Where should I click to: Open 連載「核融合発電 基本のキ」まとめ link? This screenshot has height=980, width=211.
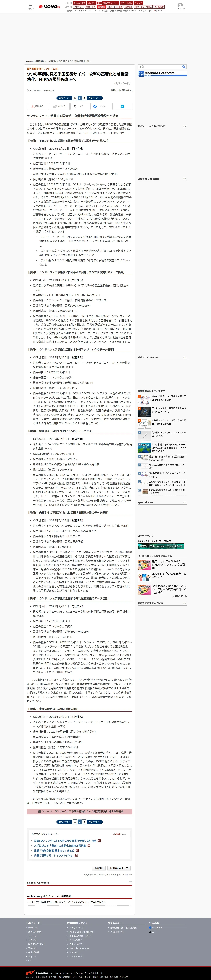click(x=54, y=851)
